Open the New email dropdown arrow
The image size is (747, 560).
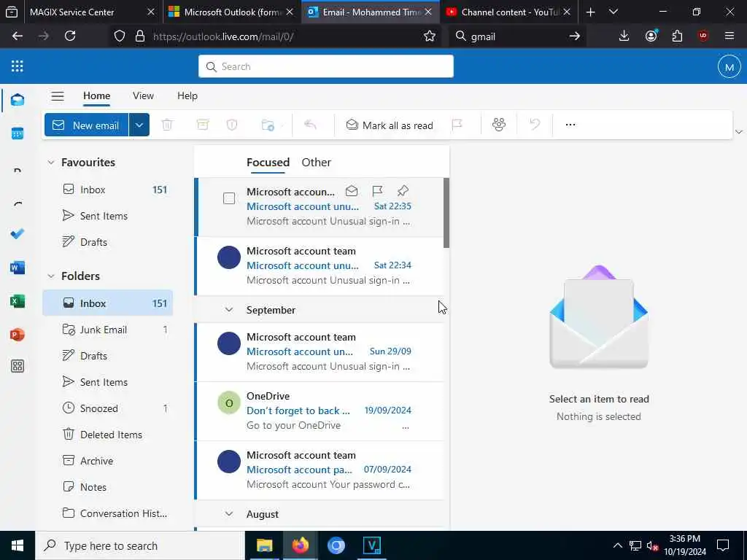(139, 125)
